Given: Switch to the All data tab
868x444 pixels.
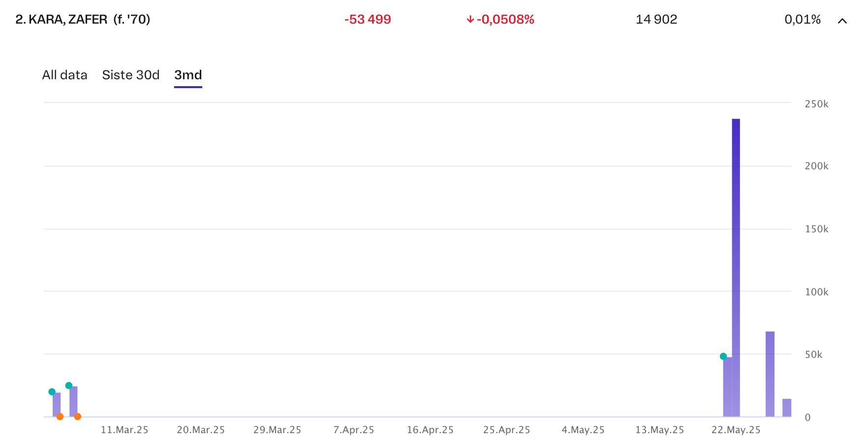Looking at the screenshot, I should [x=64, y=75].
